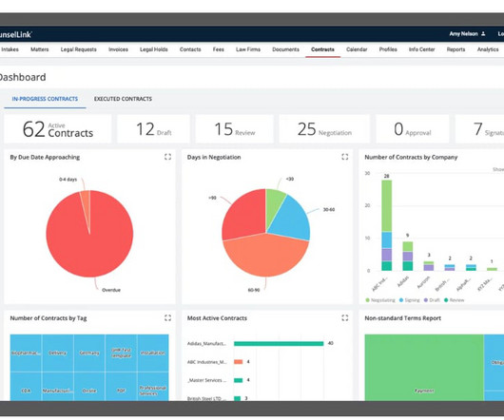This screenshot has height=420, width=504.
Task: Expand the By Due Date Approaching chart
Action: [167, 157]
